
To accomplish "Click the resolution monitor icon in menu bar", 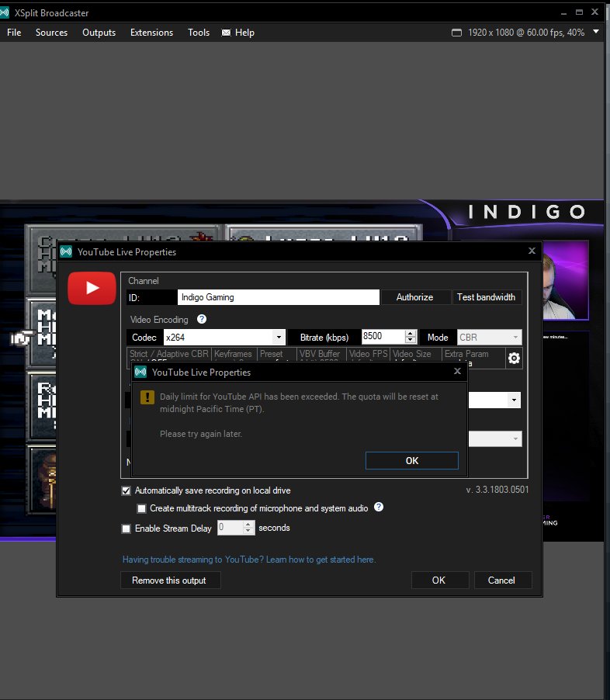I will (456, 33).
